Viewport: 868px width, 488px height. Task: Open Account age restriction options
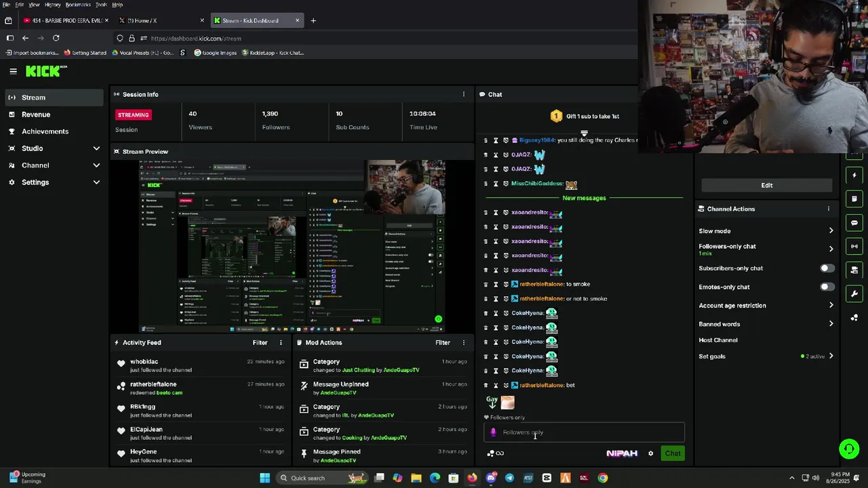(x=831, y=305)
